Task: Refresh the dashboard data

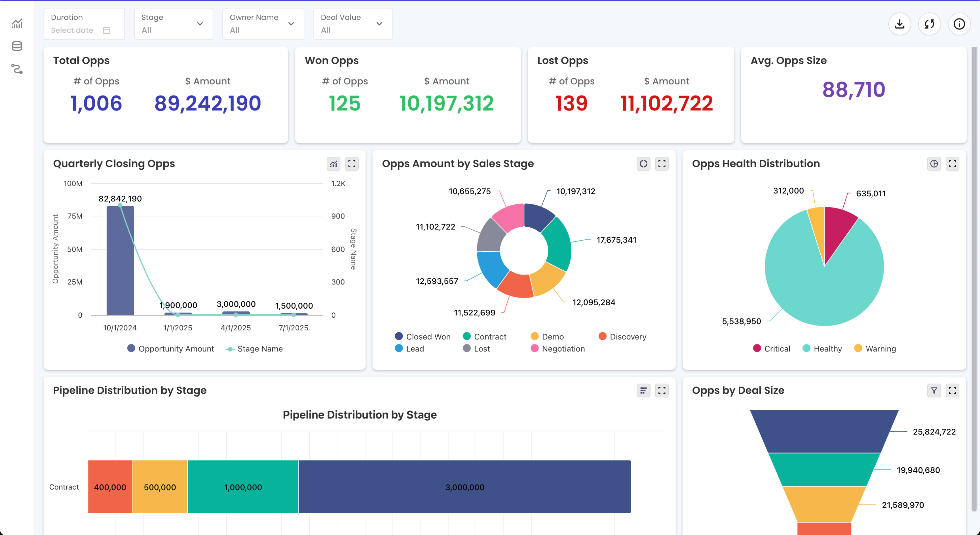Action: tap(930, 24)
